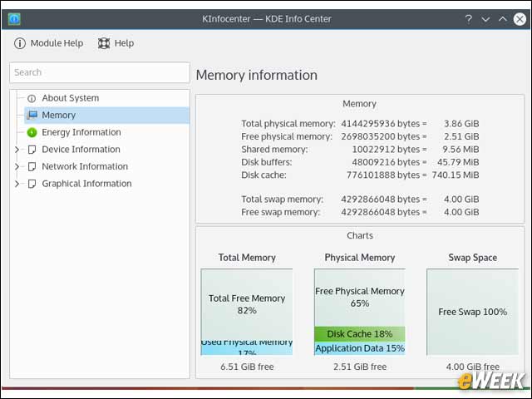This screenshot has height=399, width=532.
Task: Click the Total Memory chart title
Action: point(247,258)
